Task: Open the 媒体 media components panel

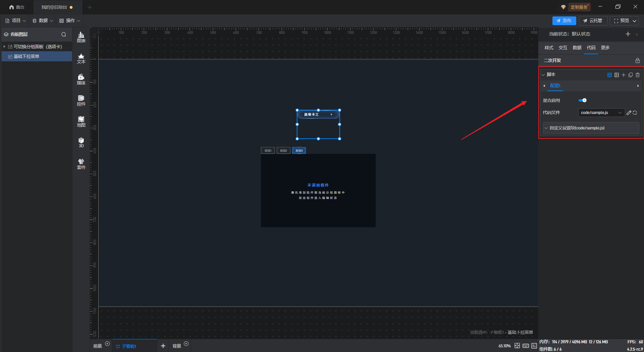Action: tap(81, 79)
